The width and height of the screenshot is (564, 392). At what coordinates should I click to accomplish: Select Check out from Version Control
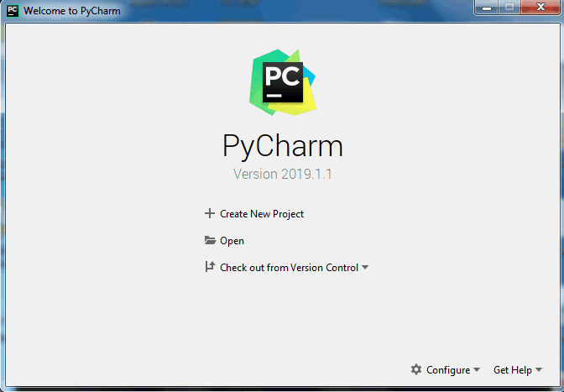tap(290, 268)
